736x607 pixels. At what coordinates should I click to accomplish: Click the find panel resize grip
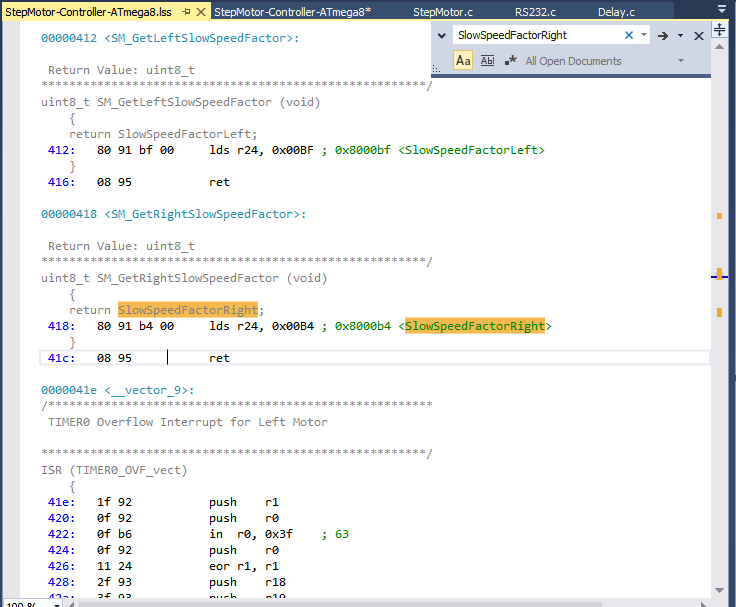[x=436, y=69]
